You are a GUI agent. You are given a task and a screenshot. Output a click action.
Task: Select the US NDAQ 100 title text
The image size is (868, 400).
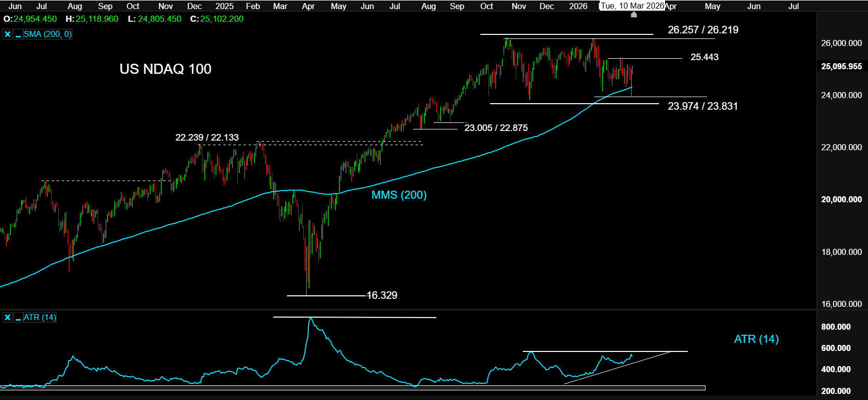166,69
